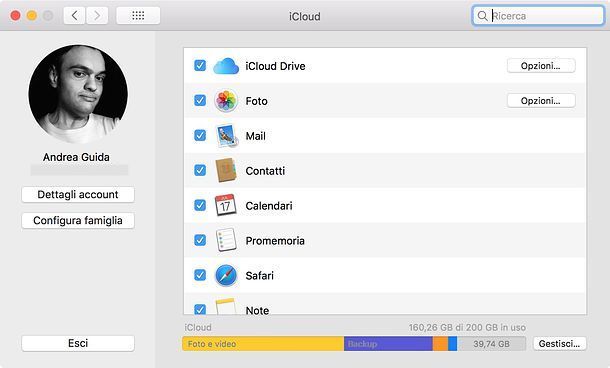Viewport: 610px width, 368px height.
Task: Go forward with the right arrow
Action: click(x=97, y=16)
